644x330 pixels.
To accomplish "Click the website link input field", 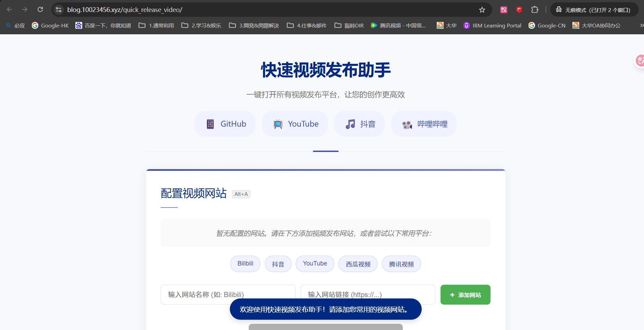I will 368,295.
